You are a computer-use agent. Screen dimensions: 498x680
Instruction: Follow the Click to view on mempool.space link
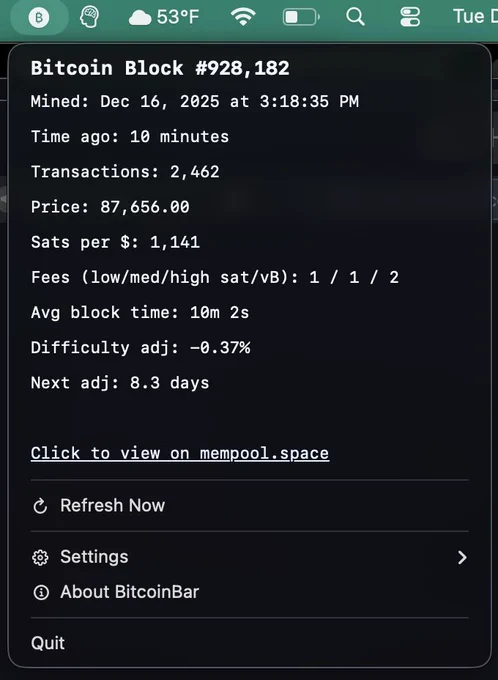click(180, 454)
